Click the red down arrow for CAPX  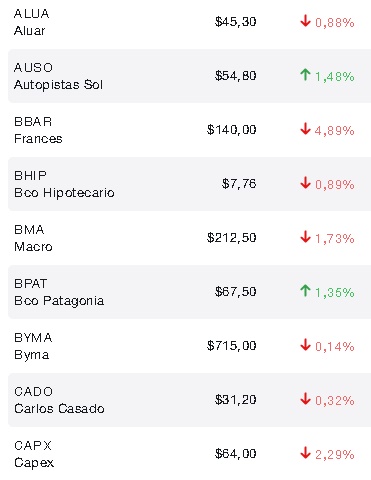click(305, 453)
